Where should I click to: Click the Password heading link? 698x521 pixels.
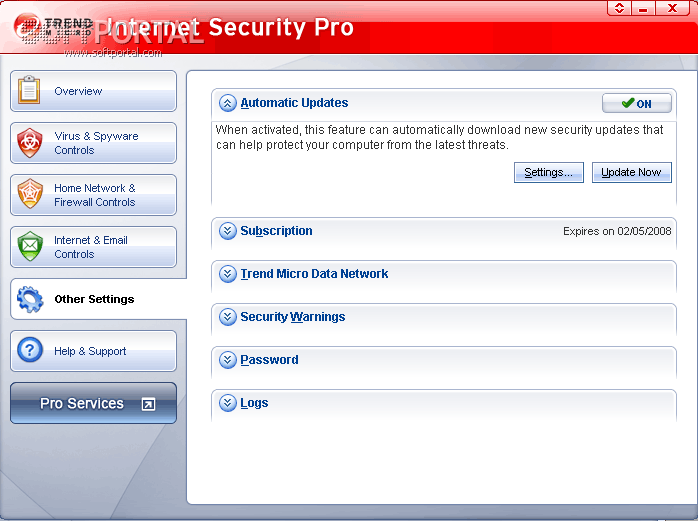269,359
